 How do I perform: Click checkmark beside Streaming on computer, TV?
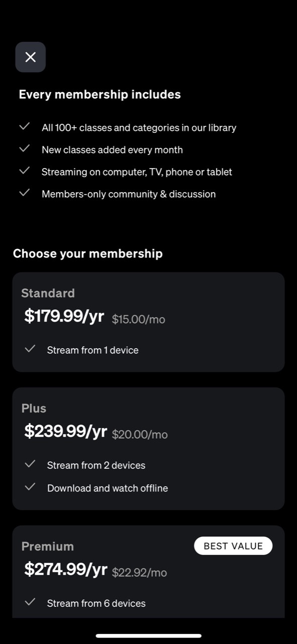[x=24, y=171]
